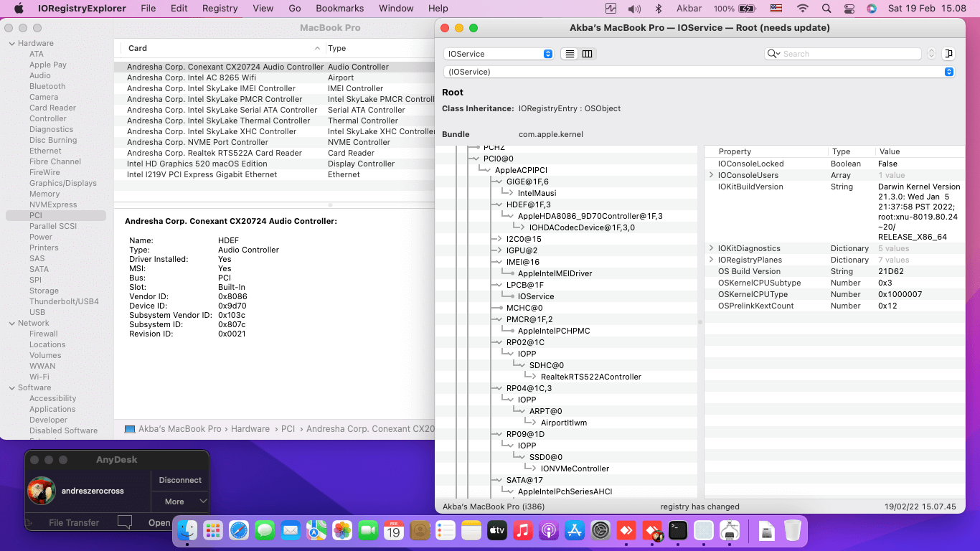Collapse the Hardware section in System Information sidebar
The height and width of the screenshot is (551, 980).
click(11, 43)
